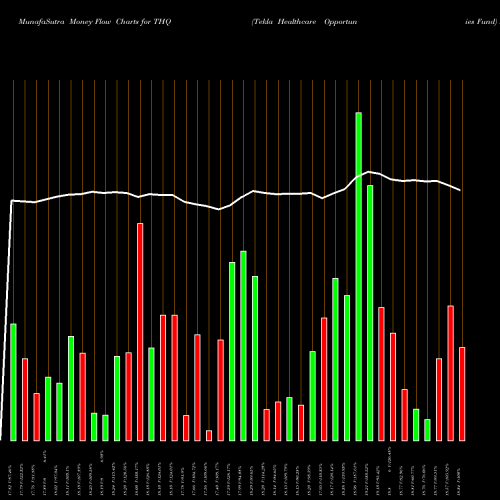Click the '(Tekla Healthcare Opportun' heading text

click(304, 22)
